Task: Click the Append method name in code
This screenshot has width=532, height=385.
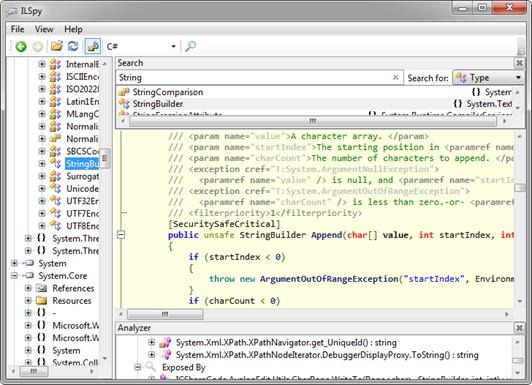Action: tap(327, 235)
